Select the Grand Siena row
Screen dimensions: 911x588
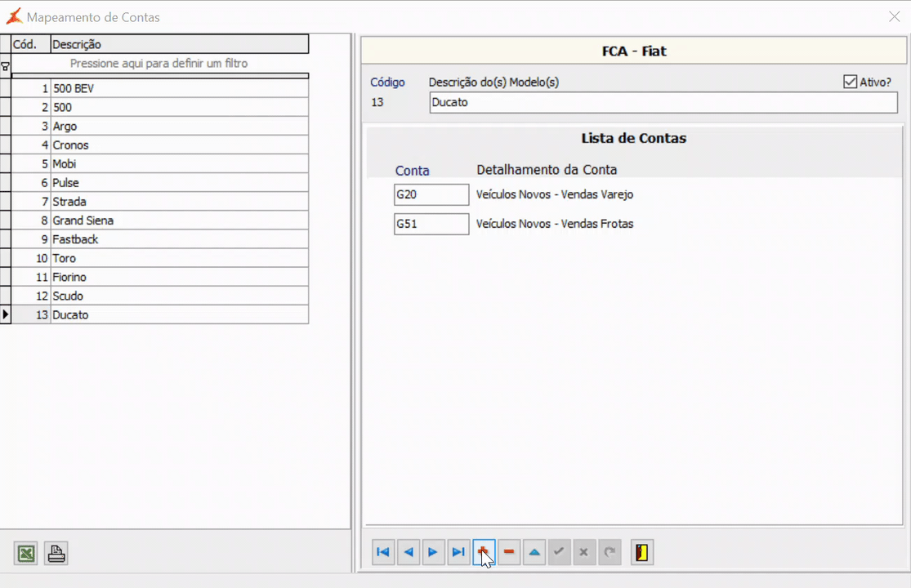pyautogui.click(x=160, y=220)
